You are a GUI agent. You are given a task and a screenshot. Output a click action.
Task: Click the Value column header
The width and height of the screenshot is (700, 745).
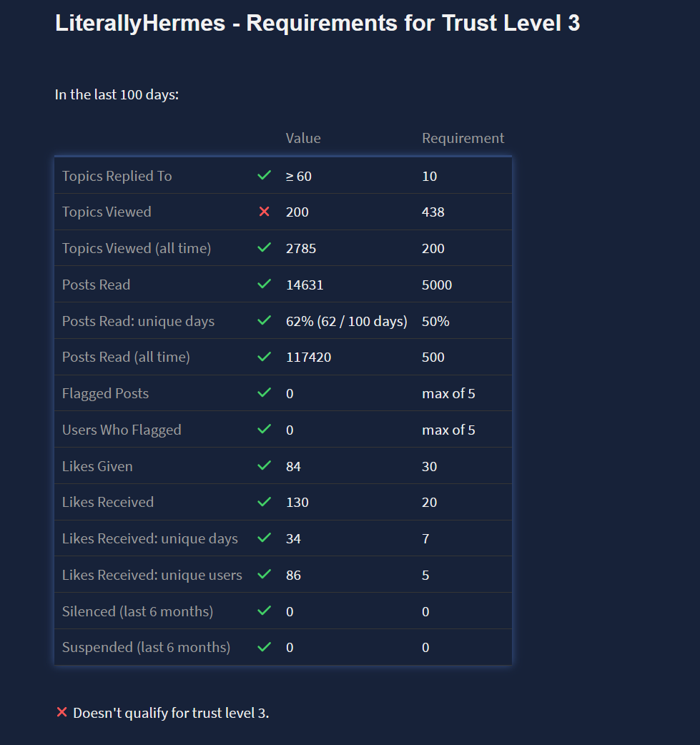point(303,138)
